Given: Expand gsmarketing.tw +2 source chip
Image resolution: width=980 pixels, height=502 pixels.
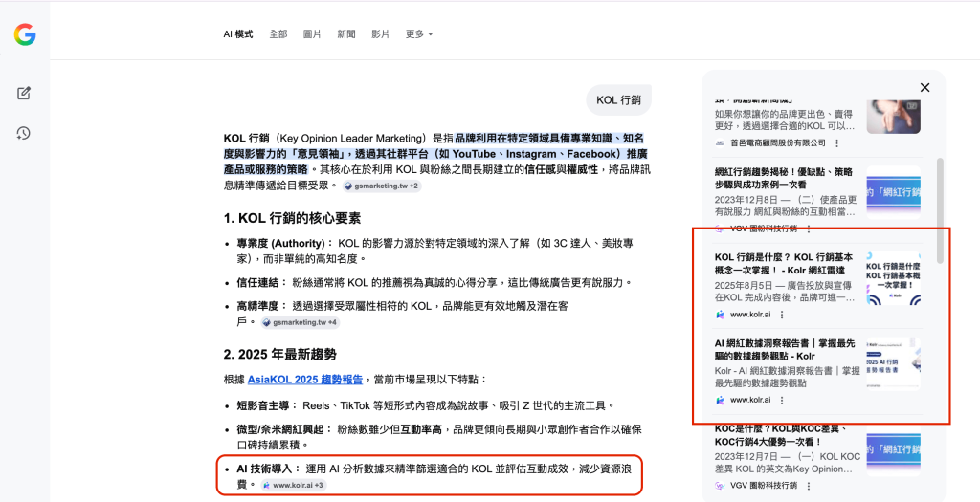Looking at the screenshot, I should [381, 186].
